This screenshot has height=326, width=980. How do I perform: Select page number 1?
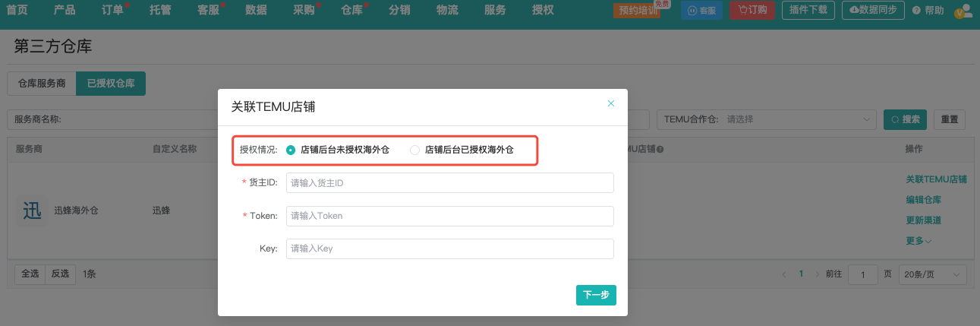point(801,274)
